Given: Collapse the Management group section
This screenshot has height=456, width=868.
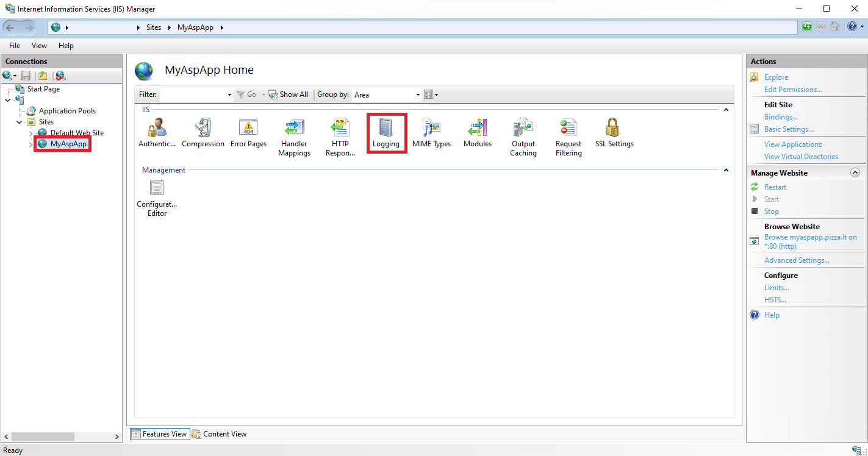Looking at the screenshot, I should (x=726, y=170).
